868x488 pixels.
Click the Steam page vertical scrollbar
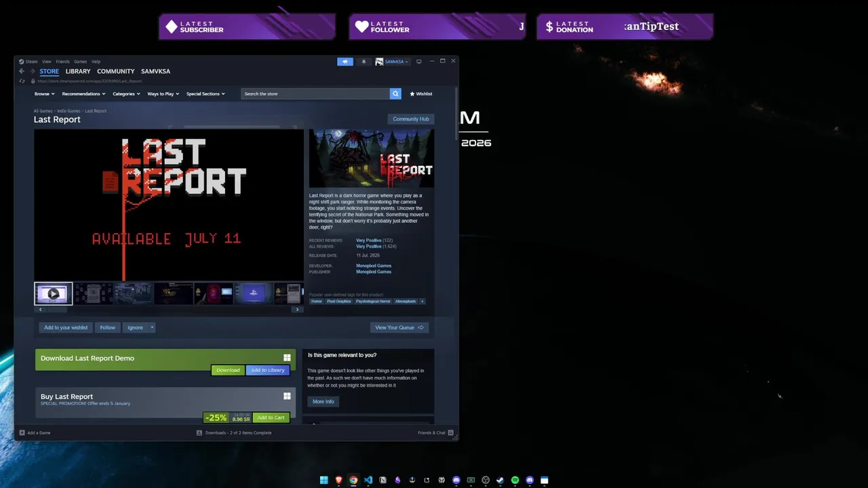tap(456, 113)
